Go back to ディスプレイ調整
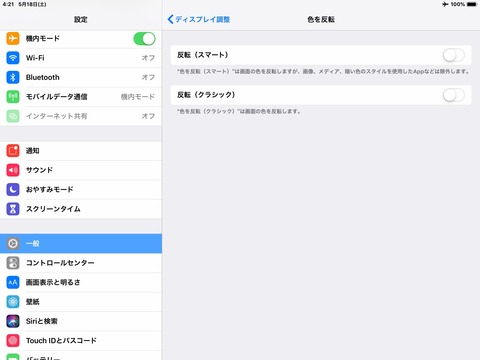480x360 pixels. pos(199,19)
